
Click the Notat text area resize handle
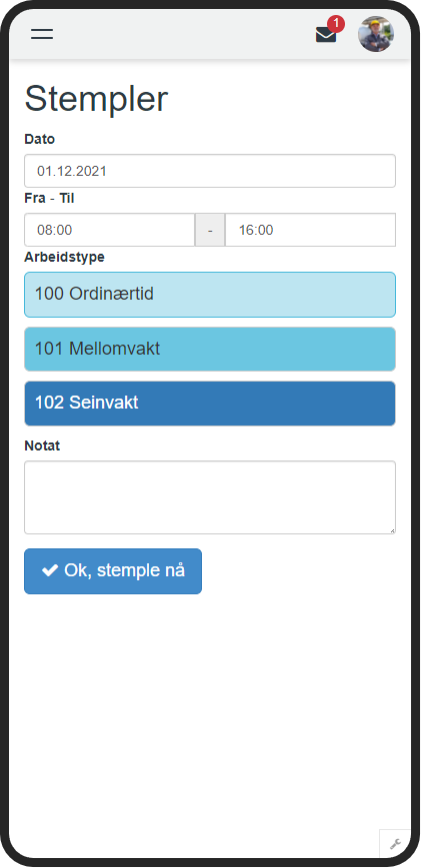pos(392,530)
